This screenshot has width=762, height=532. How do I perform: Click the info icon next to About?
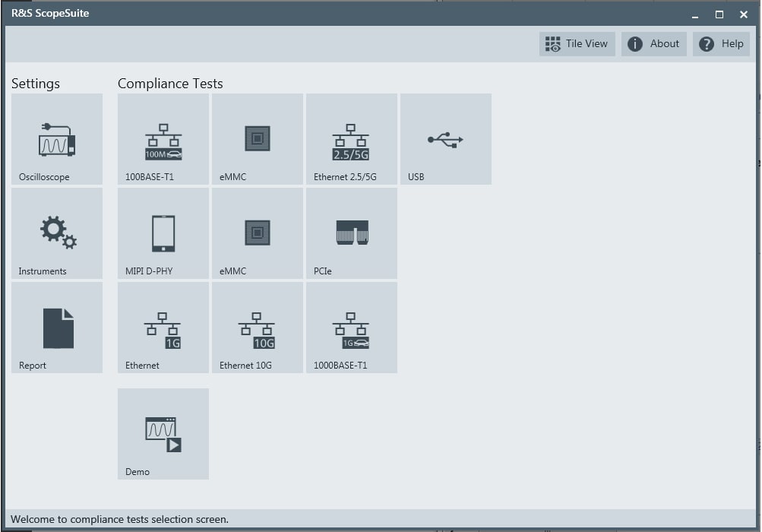click(x=634, y=43)
